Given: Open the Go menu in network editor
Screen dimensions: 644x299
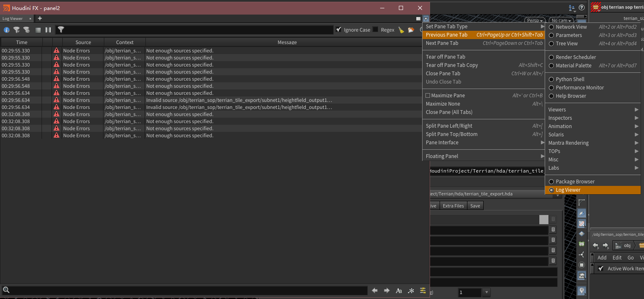Looking at the screenshot, I should 631,257.
